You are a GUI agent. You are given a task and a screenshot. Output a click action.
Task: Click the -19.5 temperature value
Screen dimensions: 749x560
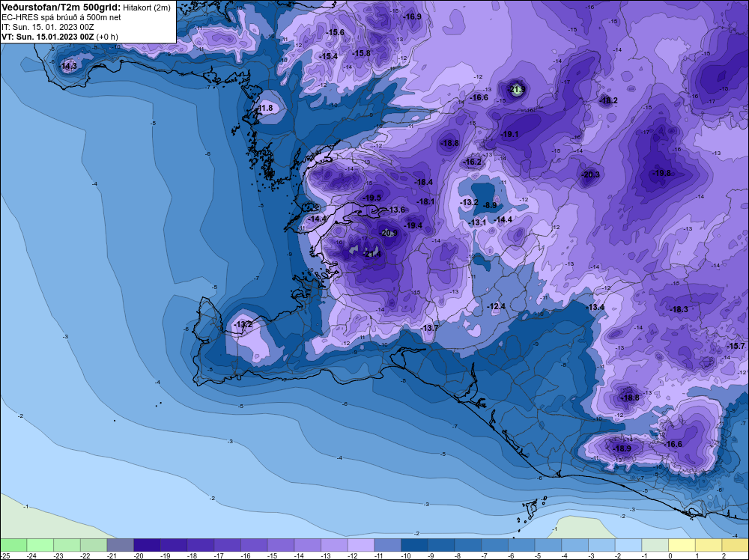[x=372, y=198]
